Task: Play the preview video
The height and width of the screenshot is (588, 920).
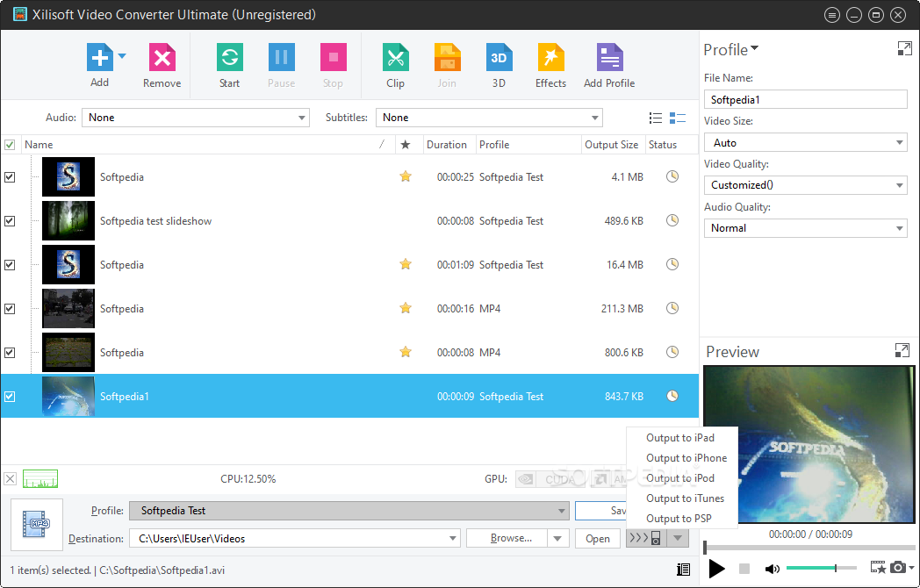Action: click(x=716, y=568)
